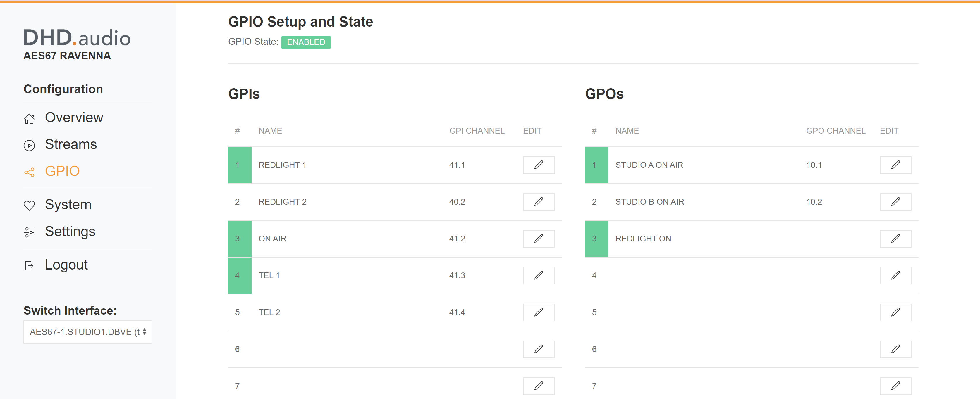Edit empty GPO row 6 pencil icon

click(x=895, y=349)
